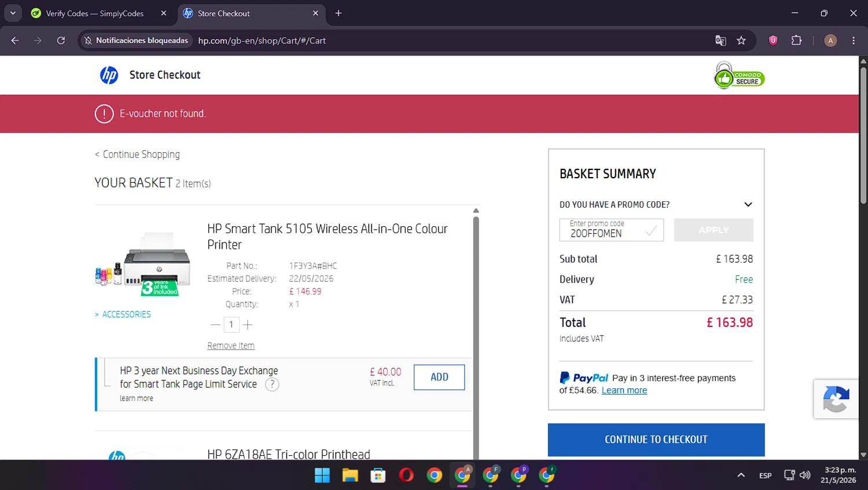
Task: Click the printer quantity value box
Action: [231, 325]
